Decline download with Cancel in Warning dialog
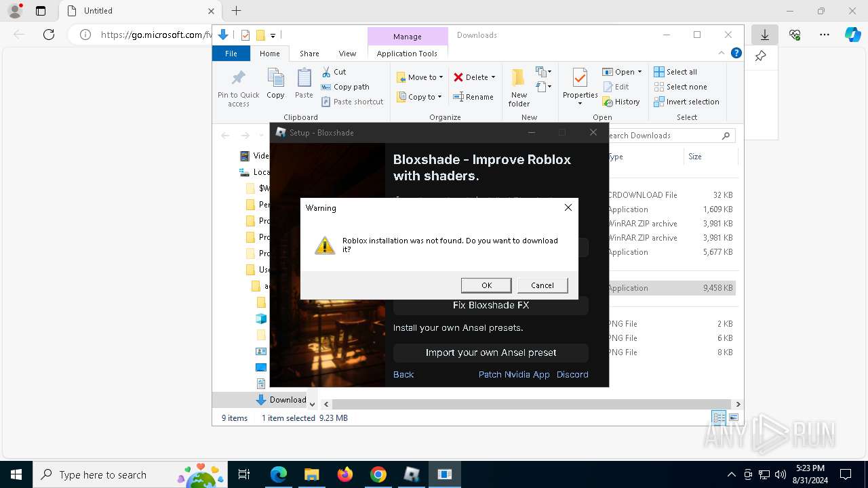 542,285
